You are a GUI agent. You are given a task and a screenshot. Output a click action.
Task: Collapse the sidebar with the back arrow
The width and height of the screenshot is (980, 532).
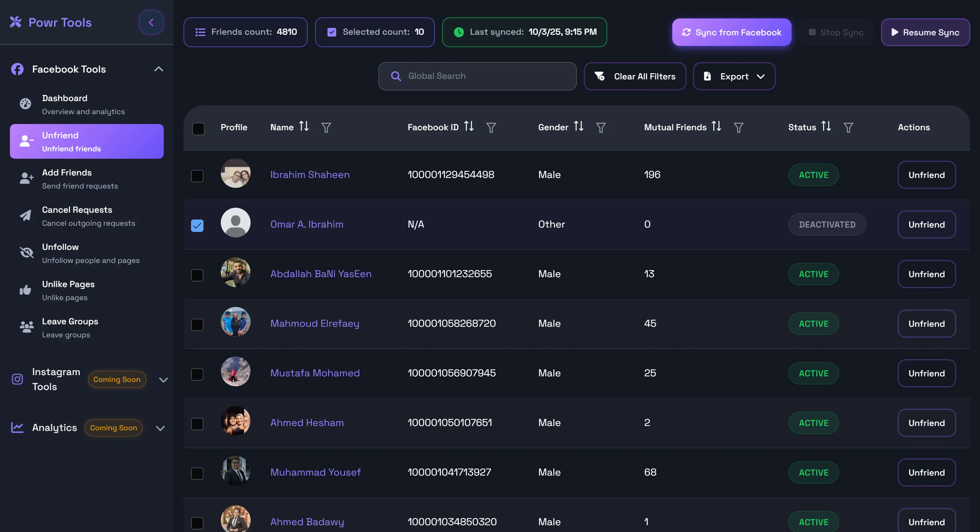(151, 22)
